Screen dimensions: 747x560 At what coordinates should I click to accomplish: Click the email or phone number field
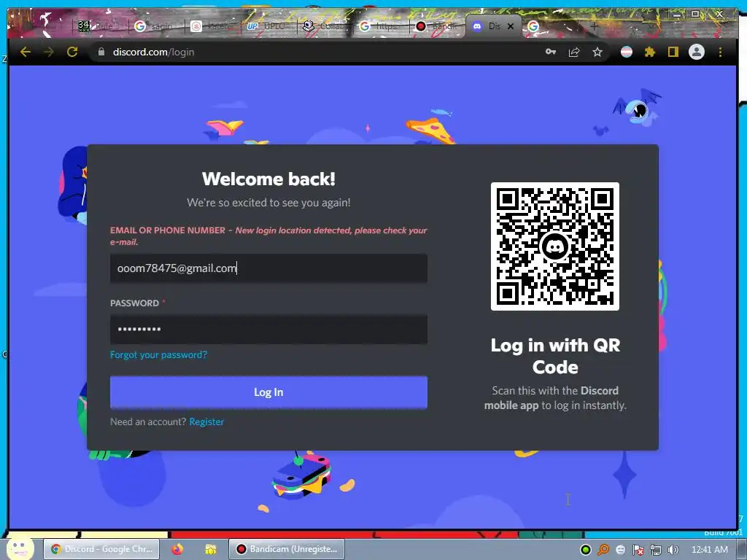268,268
